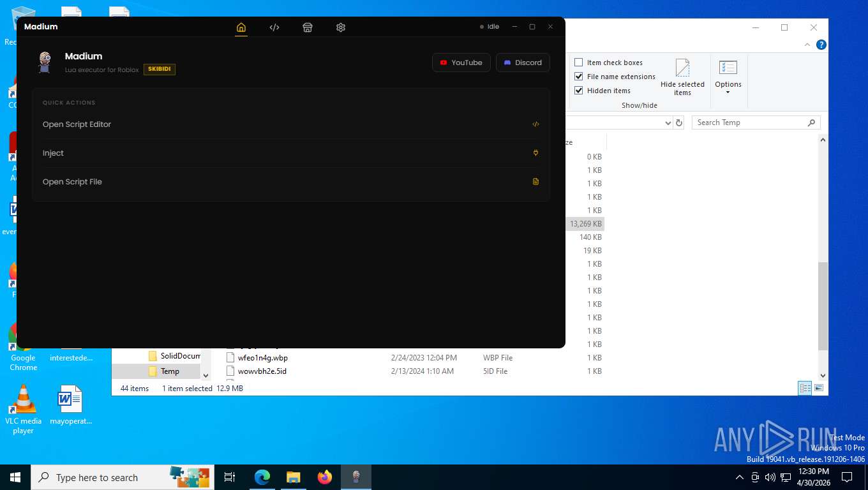Open the mayoperat Word document on desktop

tap(71, 405)
